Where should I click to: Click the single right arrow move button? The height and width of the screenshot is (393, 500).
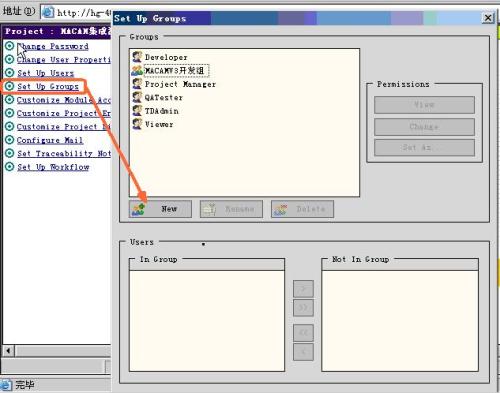(x=303, y=289)
